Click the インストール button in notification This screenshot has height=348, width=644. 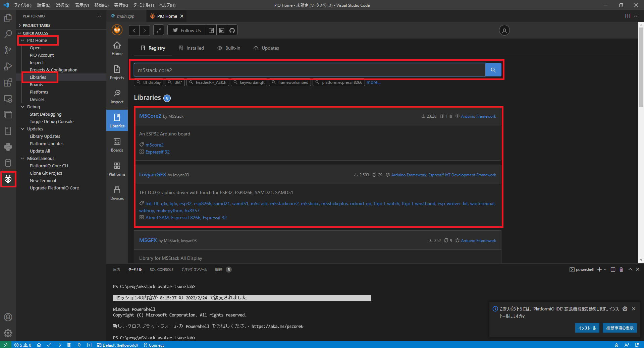coord(587,328)
